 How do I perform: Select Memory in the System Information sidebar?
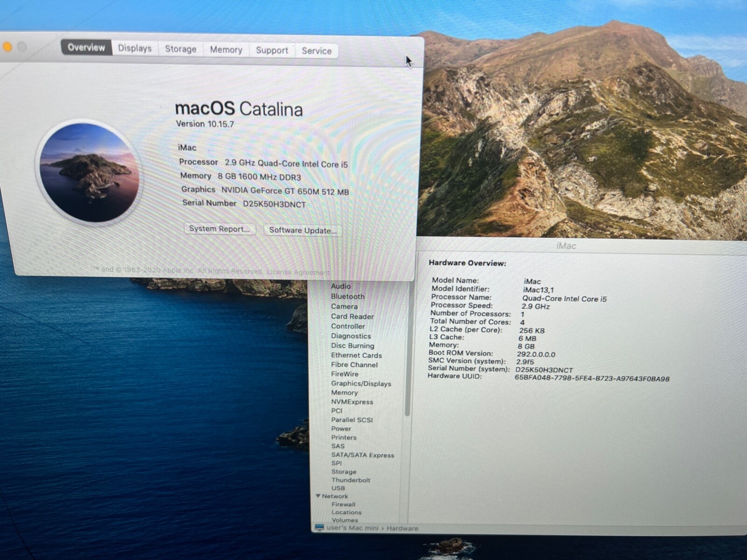[x=345, y=392]
